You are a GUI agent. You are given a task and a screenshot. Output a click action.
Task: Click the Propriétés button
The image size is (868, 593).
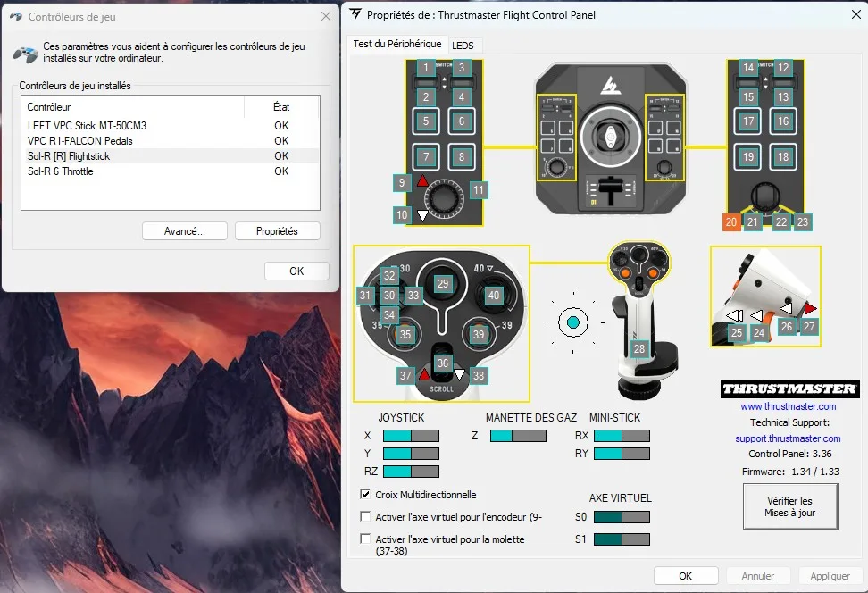(x=278, y=231)
